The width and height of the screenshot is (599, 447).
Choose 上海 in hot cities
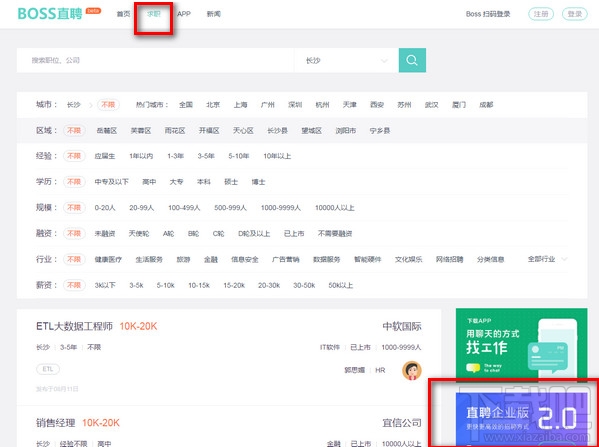click(240, 105)
